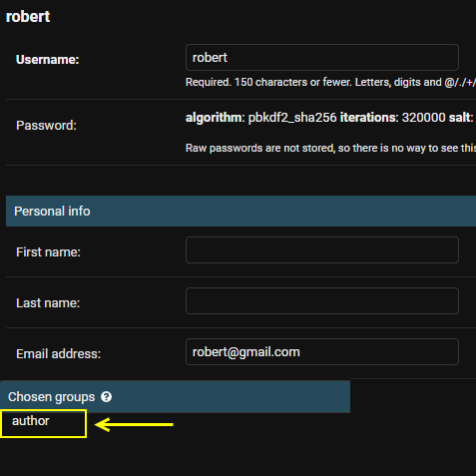
Task: Focus the Username field containing robert
Action: 322,58
